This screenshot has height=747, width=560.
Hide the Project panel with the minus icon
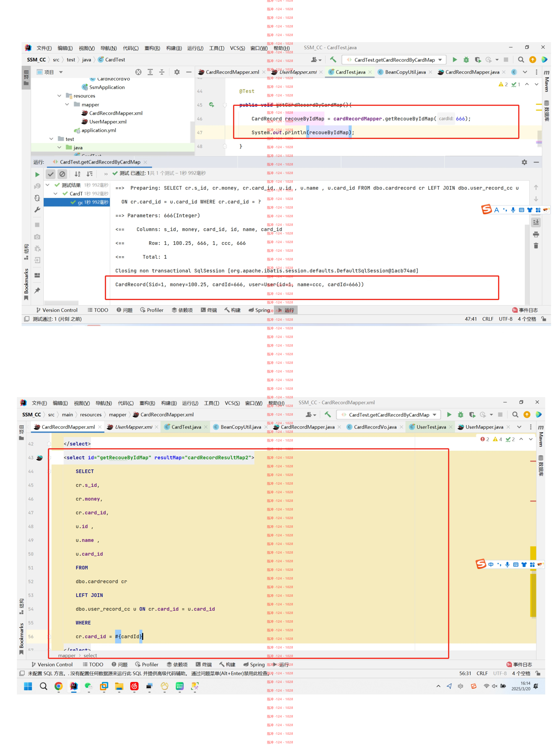tap(189, 72)
